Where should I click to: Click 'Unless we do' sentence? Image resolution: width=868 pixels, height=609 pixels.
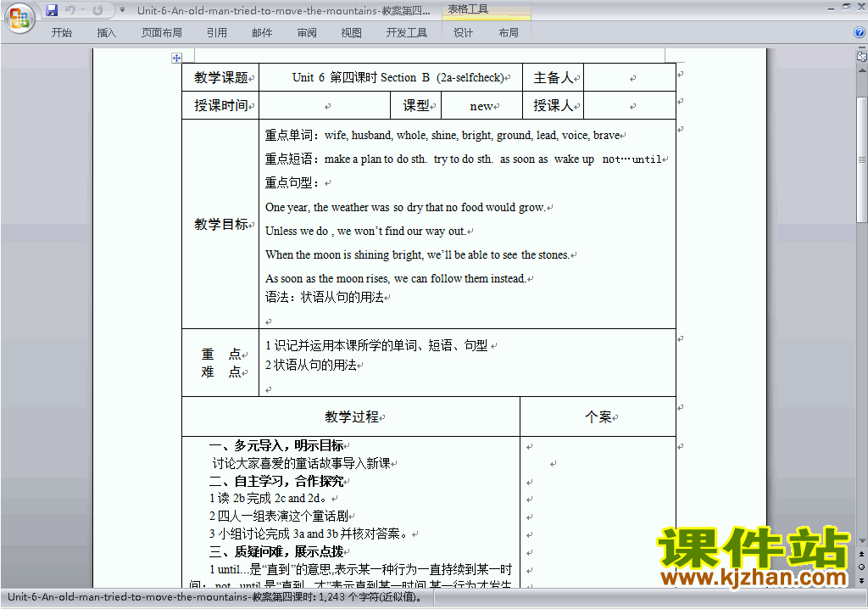click(364, 231)
